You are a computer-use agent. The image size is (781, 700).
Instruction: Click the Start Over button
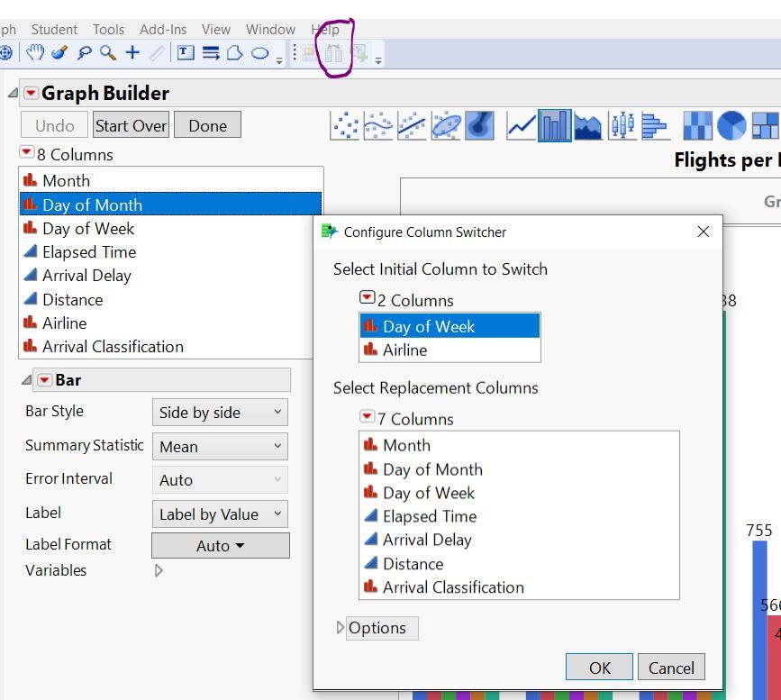tap(130, 125)
